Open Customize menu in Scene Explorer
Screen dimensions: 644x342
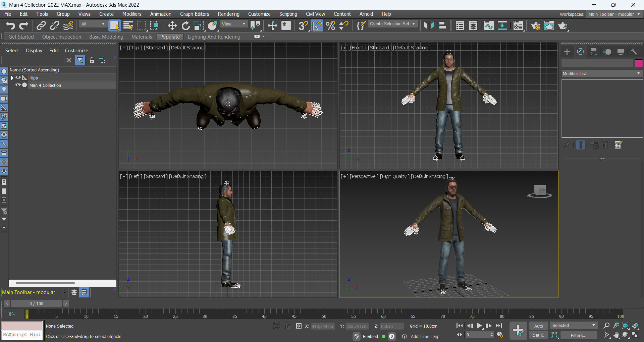pyautogui.click(x=76, y=51)
